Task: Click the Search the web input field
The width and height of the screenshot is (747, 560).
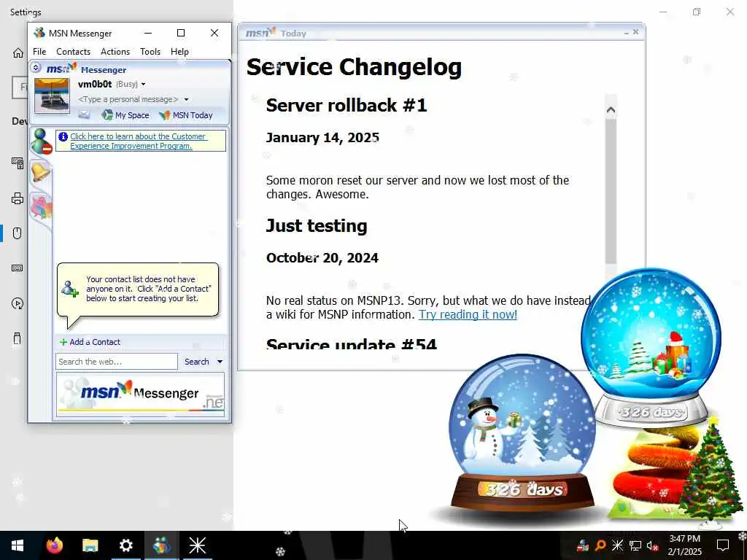Action: coord(116,362)
